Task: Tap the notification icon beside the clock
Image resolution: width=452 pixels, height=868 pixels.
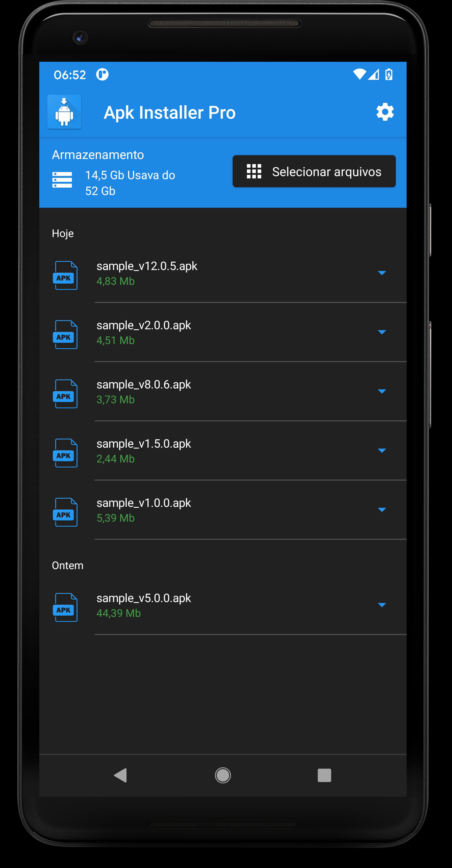Action: coord(102,75)
